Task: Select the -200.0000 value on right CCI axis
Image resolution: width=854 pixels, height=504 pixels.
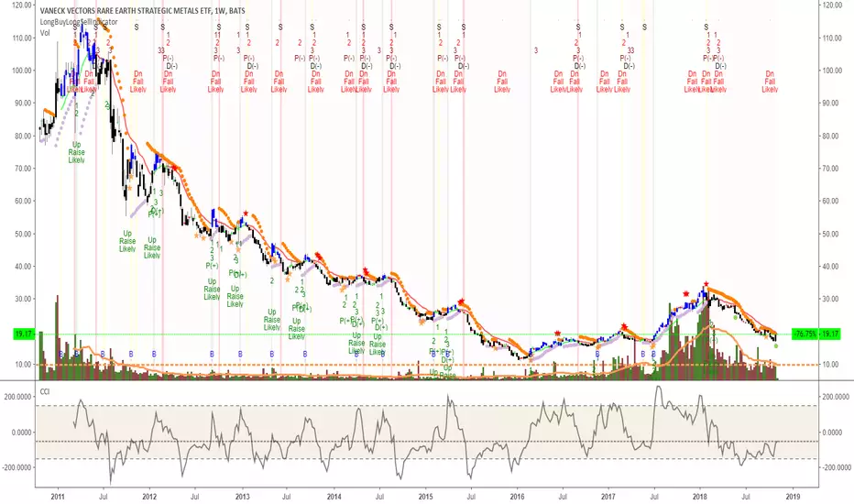Action: (x=836, y=467)
